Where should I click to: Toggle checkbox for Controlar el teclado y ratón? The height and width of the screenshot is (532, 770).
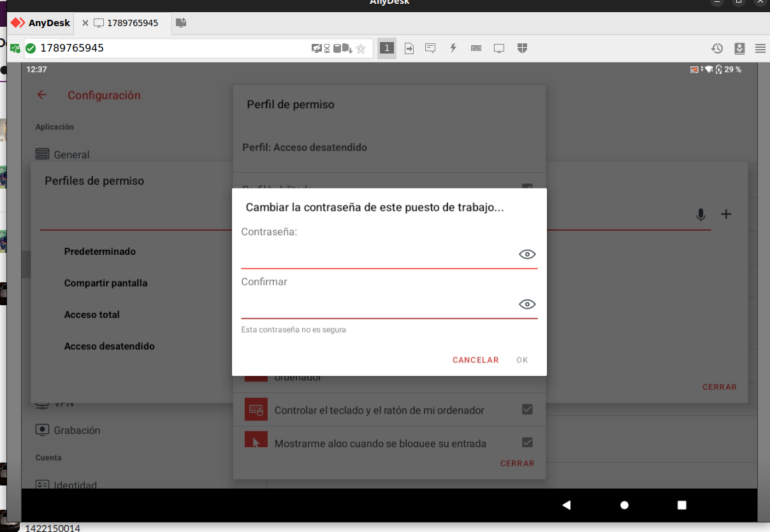pyautogui.click(x=527, y=410)
